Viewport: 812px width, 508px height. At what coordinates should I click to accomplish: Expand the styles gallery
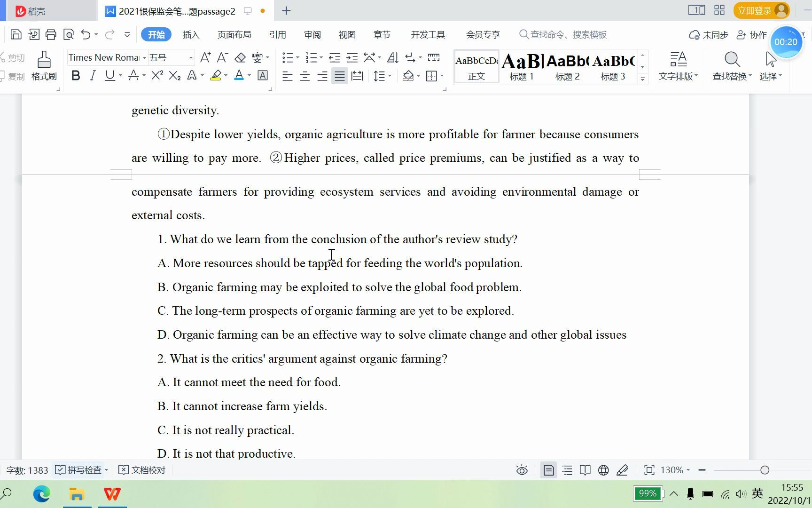tap(642, 79)
